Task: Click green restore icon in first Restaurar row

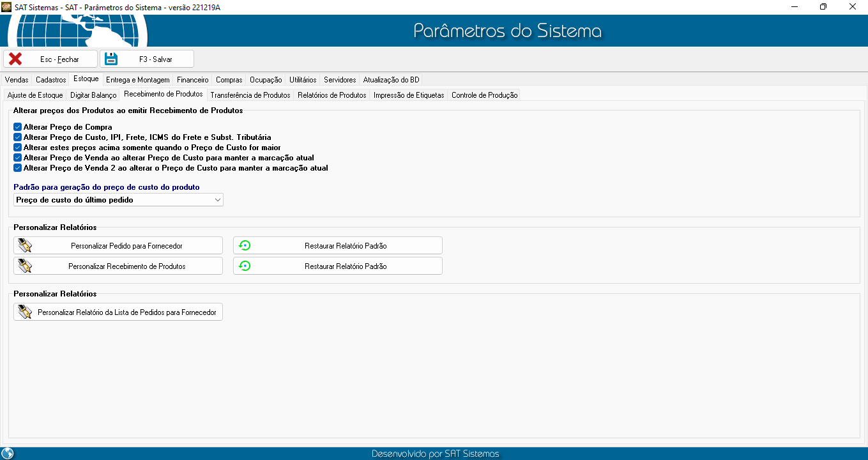Action: pyautogui.click(x=245, y=246)
